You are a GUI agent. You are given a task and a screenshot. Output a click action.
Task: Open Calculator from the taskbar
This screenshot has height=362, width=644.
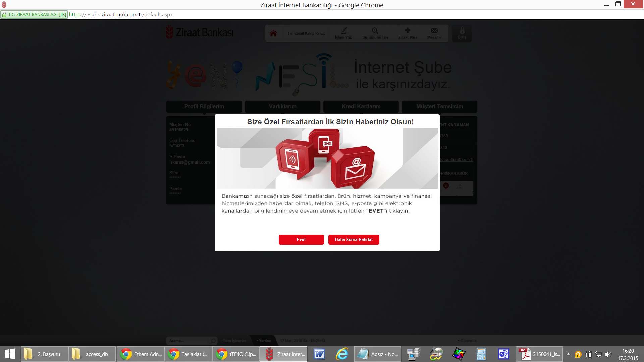(481, 354)
